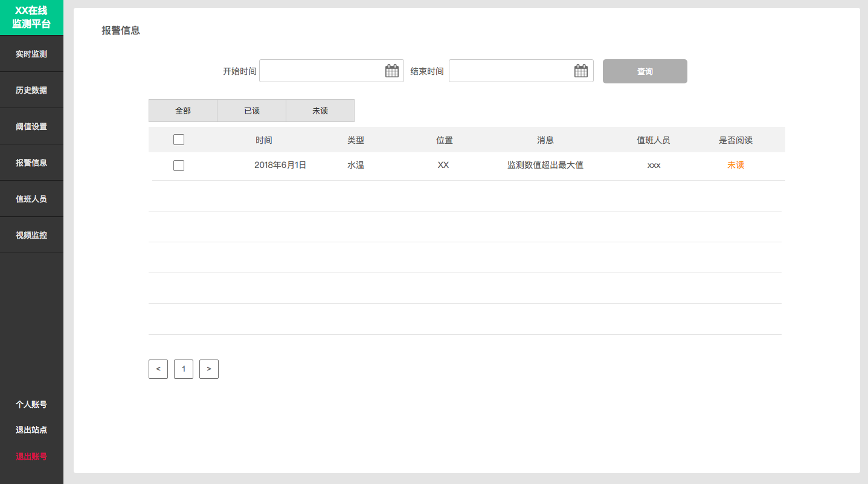Open 视频监控 in the sidebar
Viewport: 868px width, 484px height.
point(31,235)
